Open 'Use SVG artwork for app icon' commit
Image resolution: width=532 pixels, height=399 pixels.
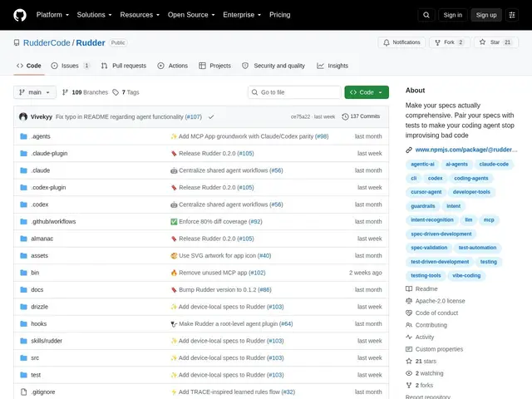click(217, 255)
